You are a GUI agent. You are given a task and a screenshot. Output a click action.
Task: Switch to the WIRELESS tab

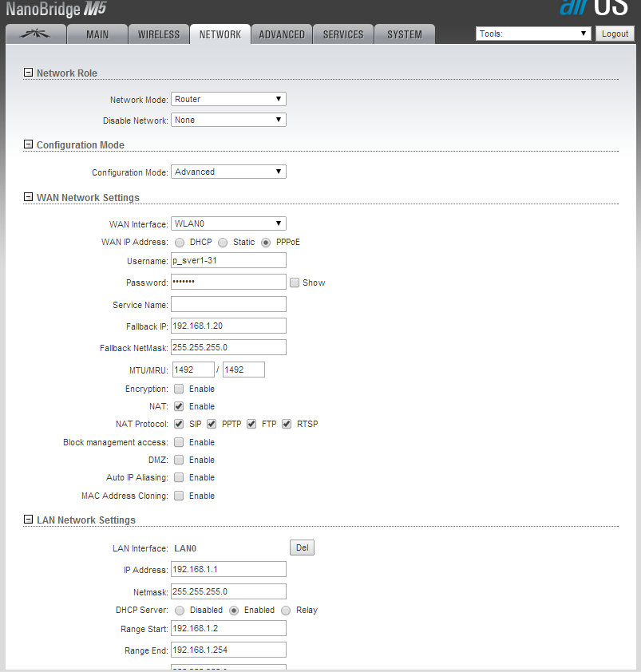[159, 34]
